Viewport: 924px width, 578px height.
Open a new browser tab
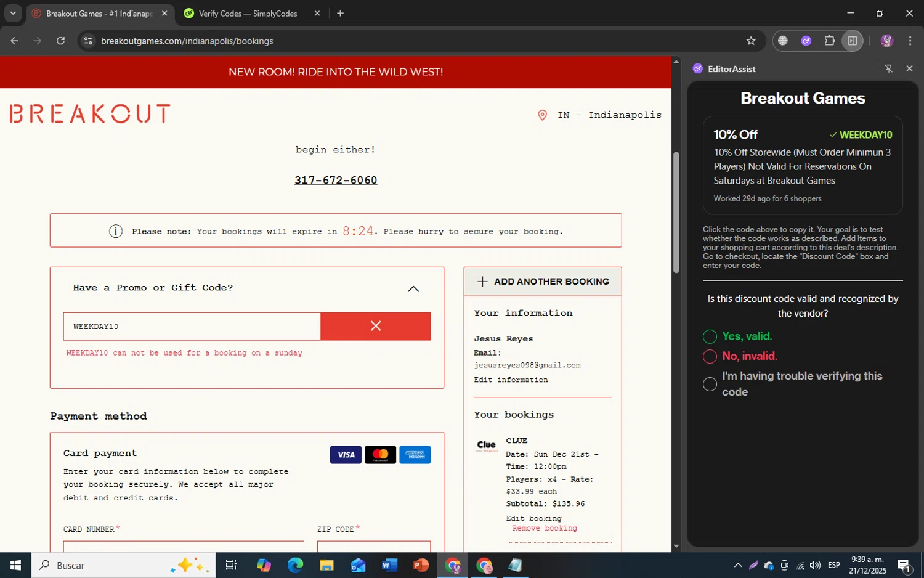[340, 13]
